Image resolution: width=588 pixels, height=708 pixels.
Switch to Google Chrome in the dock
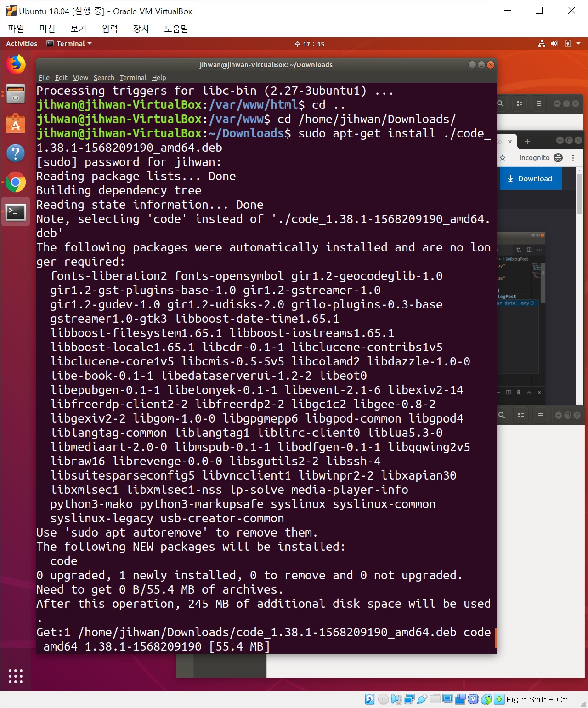pos(16,183)
